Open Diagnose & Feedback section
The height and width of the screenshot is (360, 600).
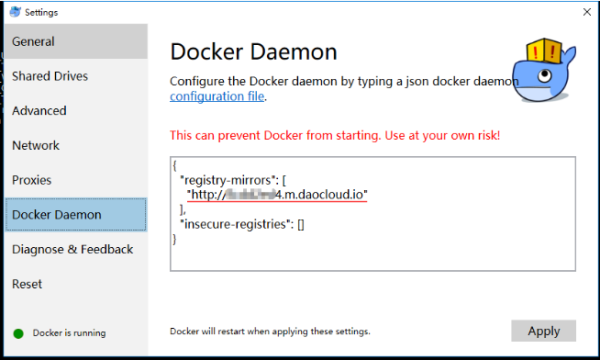click(x=76, y=249)
